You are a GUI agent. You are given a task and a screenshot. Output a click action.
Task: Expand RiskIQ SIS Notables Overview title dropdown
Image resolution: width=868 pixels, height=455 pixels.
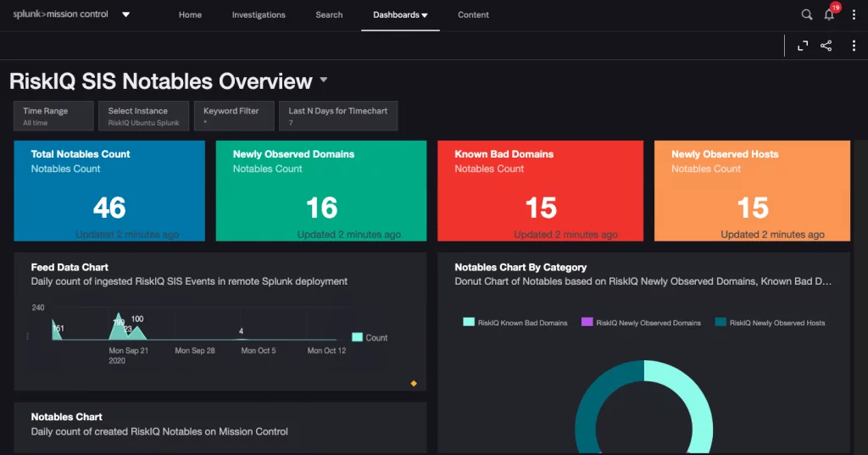324,80
